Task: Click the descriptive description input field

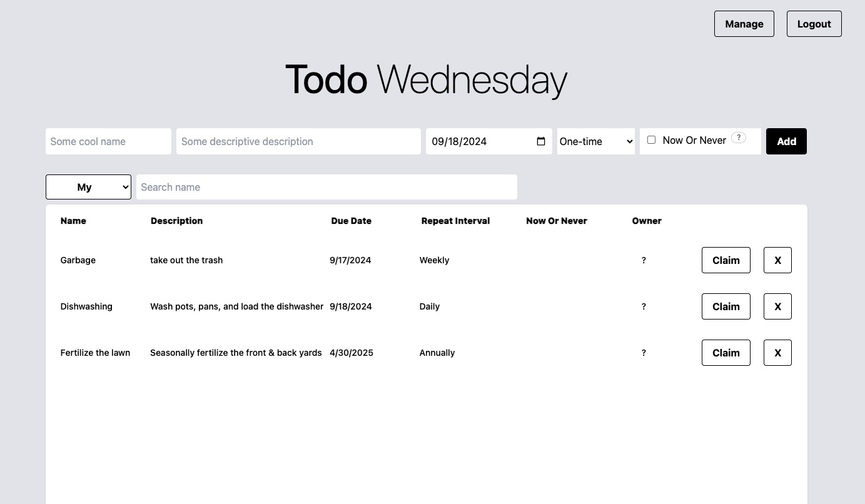Action: 298,141
